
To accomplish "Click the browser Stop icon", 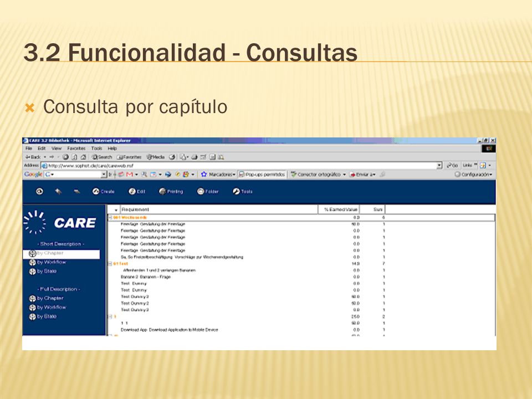I will pyautogui.click(x=65, y=157).
